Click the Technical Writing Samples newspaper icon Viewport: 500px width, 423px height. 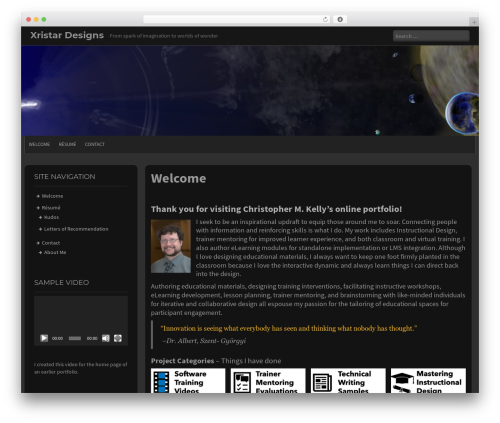point(322,383)
